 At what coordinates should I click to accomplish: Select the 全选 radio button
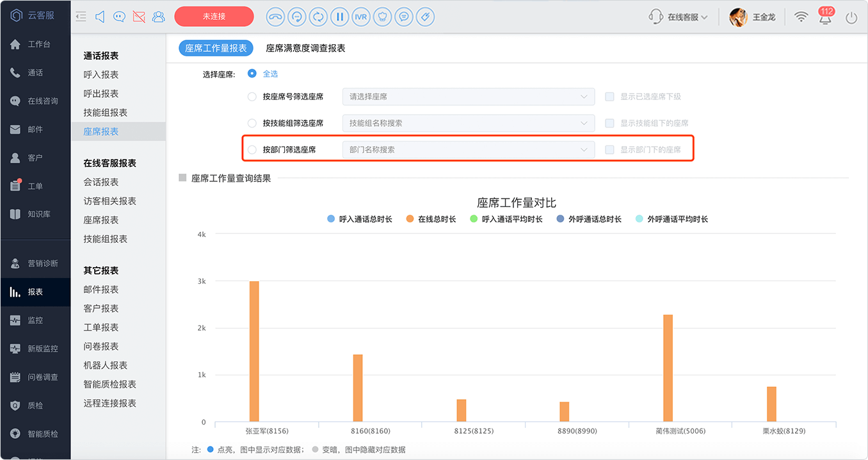tap(252, 74)
